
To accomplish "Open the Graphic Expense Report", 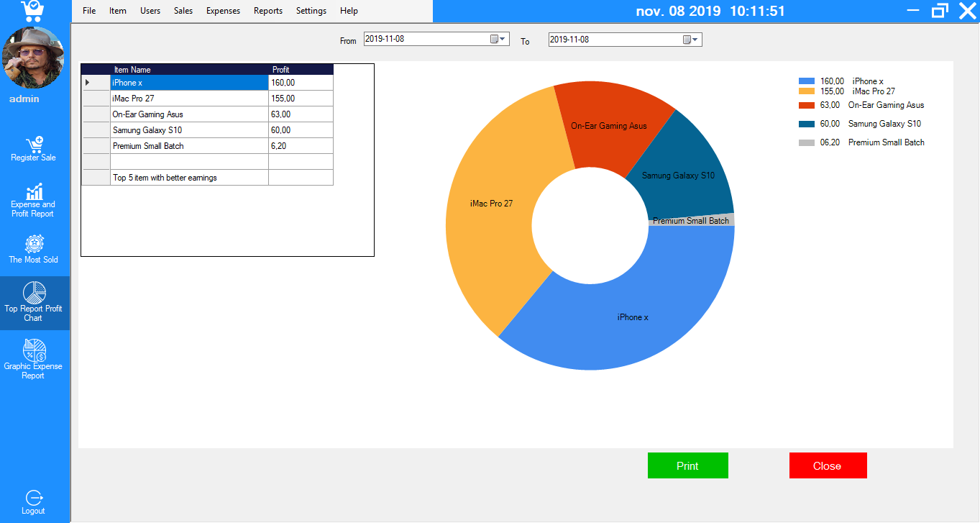I will [x=33, y=354].
